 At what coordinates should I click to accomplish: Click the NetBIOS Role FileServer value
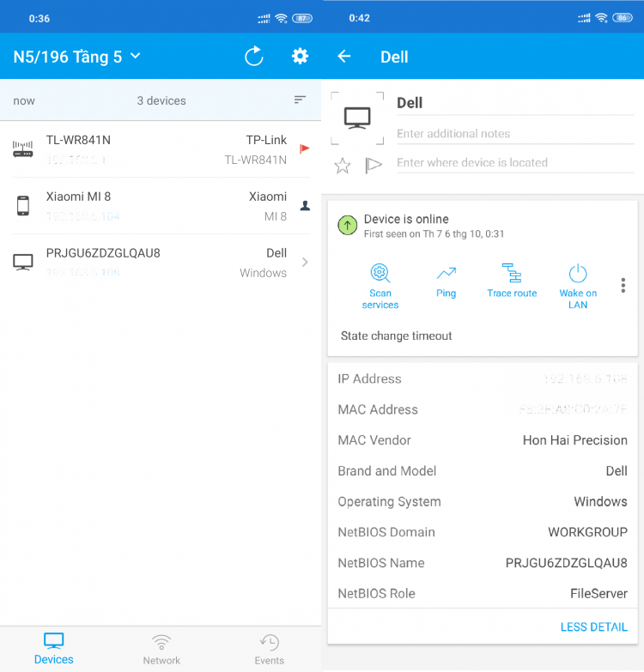(x=598, y=594)
